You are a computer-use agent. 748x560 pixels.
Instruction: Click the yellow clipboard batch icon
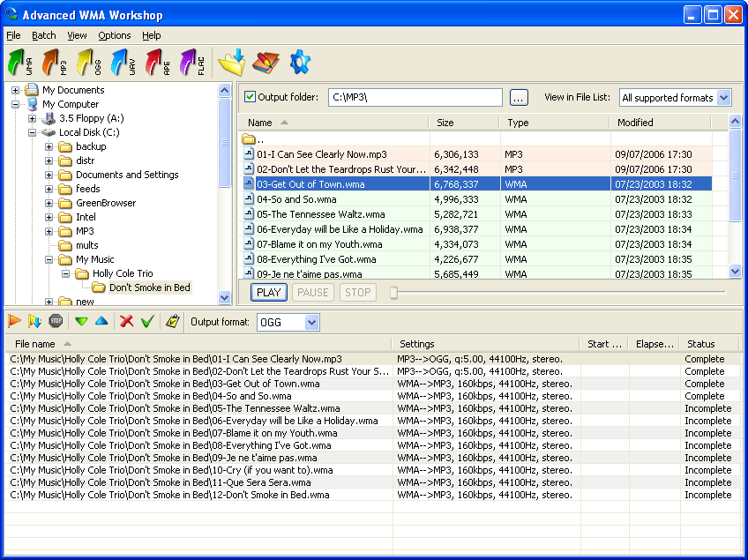coord(172,321)
